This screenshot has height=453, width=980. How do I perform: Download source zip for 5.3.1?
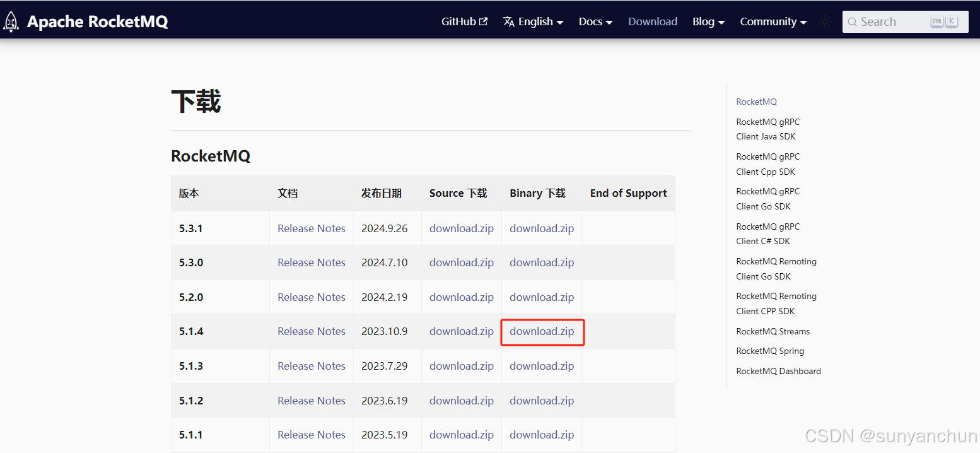(x=462, y=228)
